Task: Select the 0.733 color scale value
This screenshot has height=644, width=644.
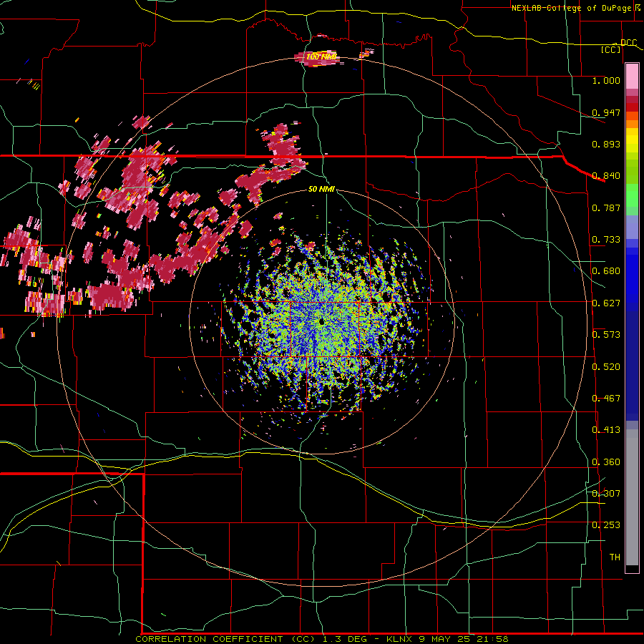Action: [x=606, y=240]
